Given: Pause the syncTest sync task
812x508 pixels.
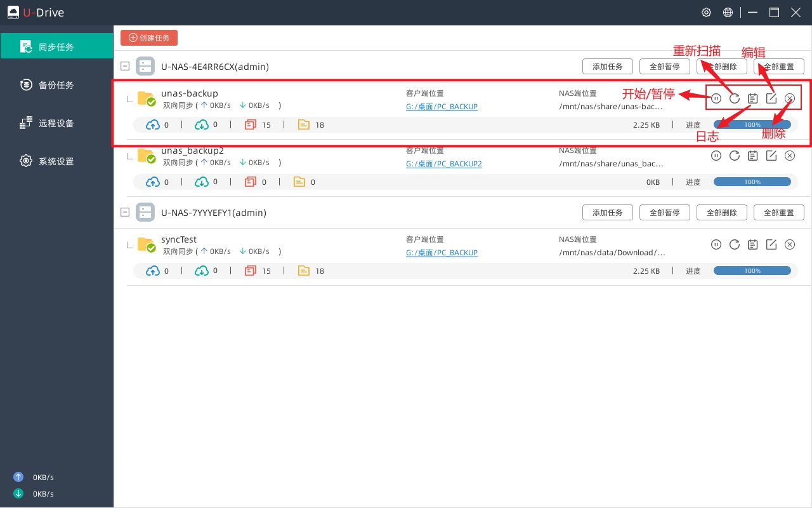Looking at the screenshot, I should (716, 244).
